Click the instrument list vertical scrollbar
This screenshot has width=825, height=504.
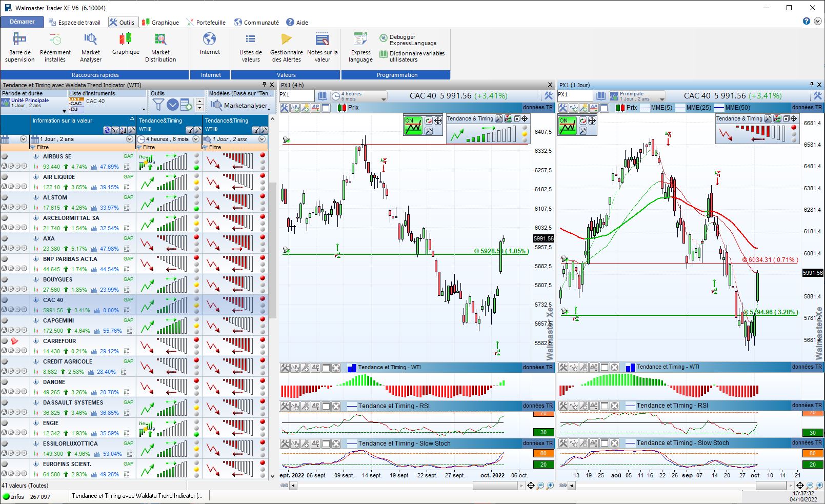(x=273, y=250)
